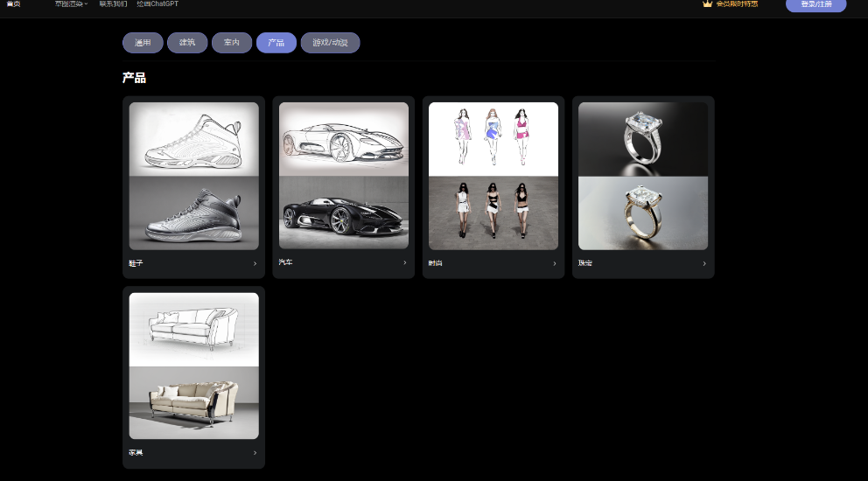Open the sofa furniture card's arrow chevron
The image size is (868, 481).
[x=255, y=453]
